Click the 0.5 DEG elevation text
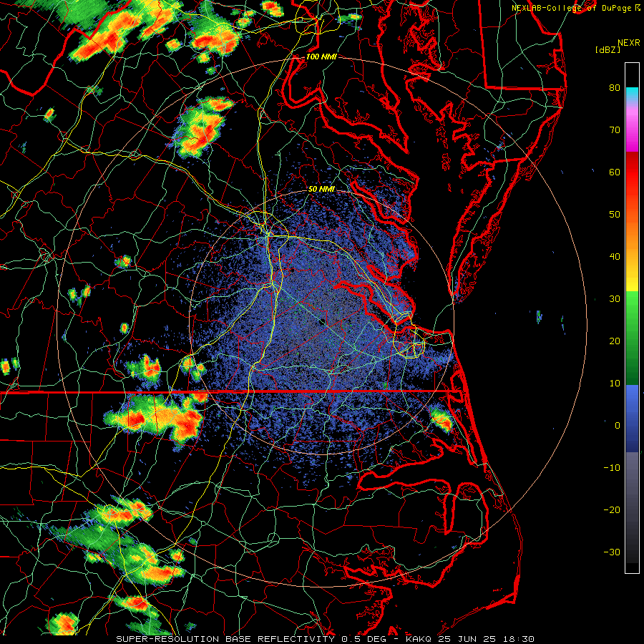 coord(364,639)
